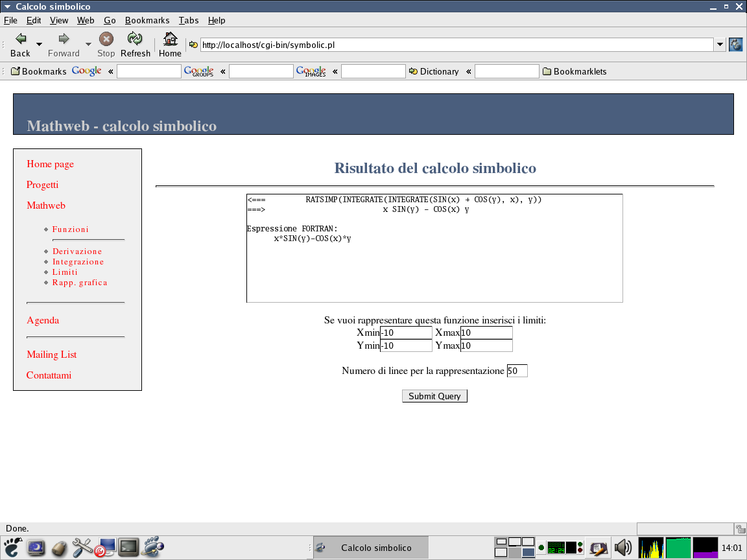This screenshot has height=560, width=747.
Task: Follow the Mailing List link
Action: tap(51, 355)
